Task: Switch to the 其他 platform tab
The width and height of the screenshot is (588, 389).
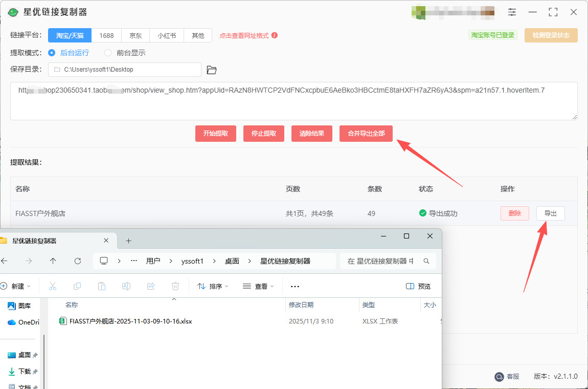Action: point(198,36)
